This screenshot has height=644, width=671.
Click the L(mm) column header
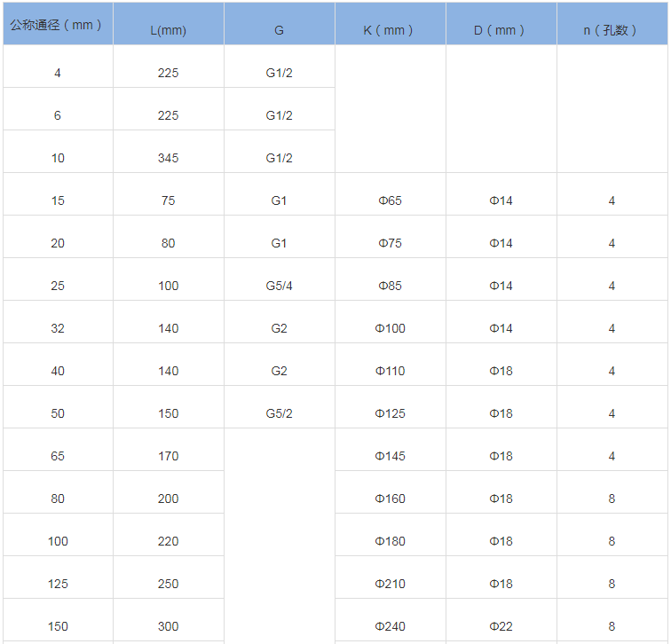click(169, 30)
